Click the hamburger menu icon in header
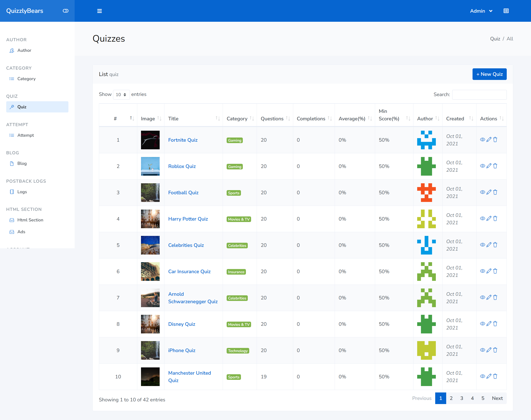Image resolution: width=531 pixels, height=420 pixels. (x=100, y=11)
